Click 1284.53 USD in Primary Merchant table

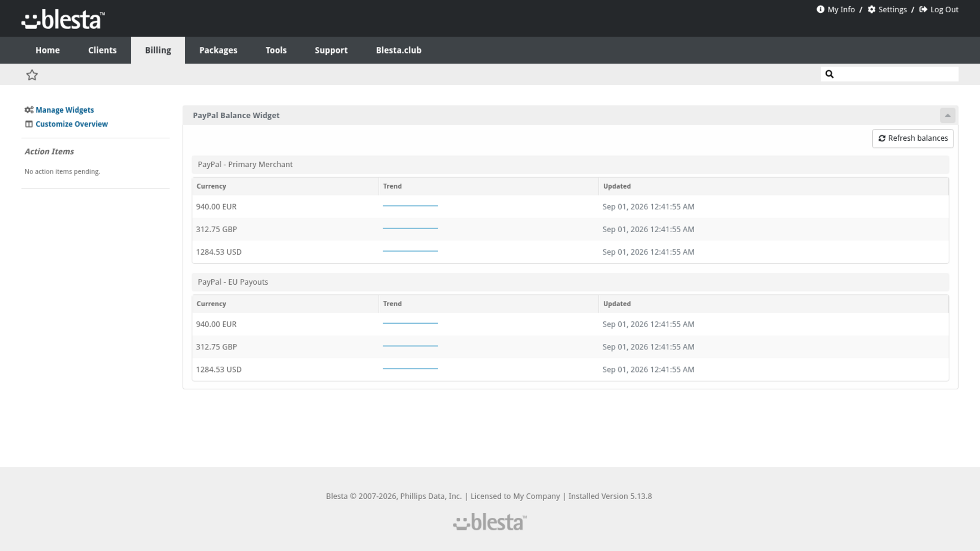click(x=219, y=252)
